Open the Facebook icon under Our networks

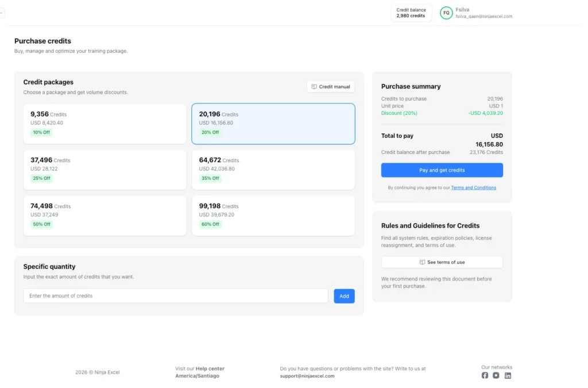tap(485, 375)
